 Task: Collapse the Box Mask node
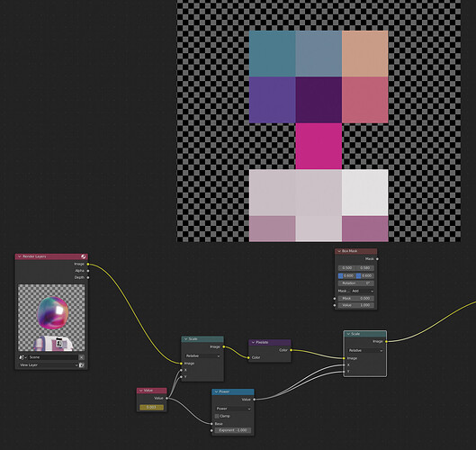click(339, 251)
